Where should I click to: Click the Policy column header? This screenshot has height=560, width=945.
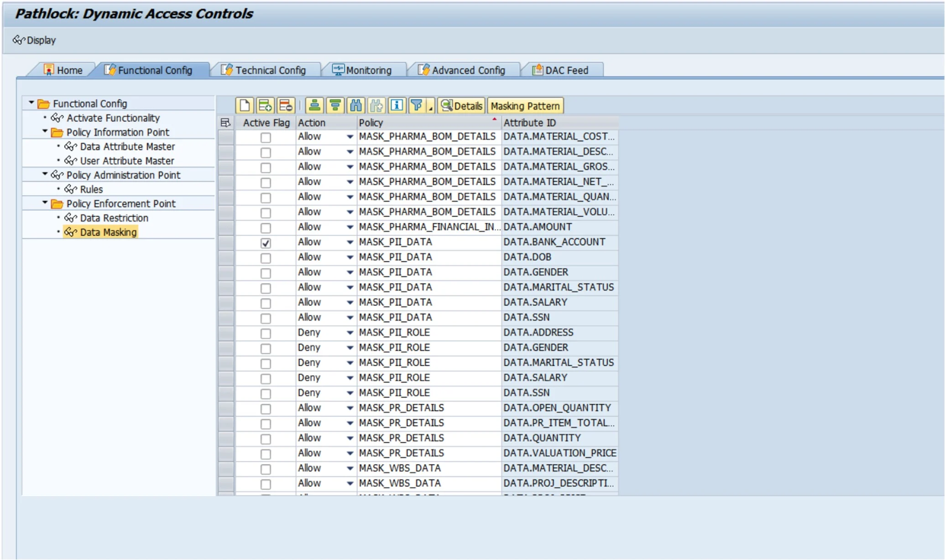coord(428,123)
